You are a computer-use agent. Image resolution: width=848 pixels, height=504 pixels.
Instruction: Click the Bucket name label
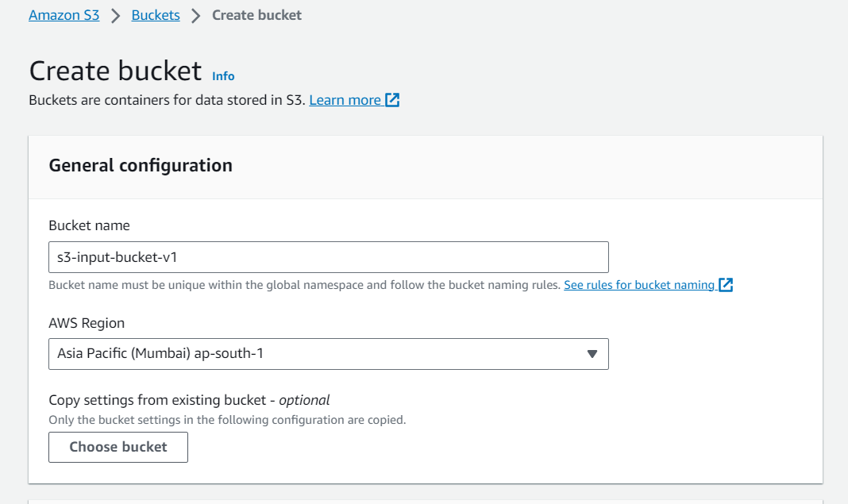[89, 225]
